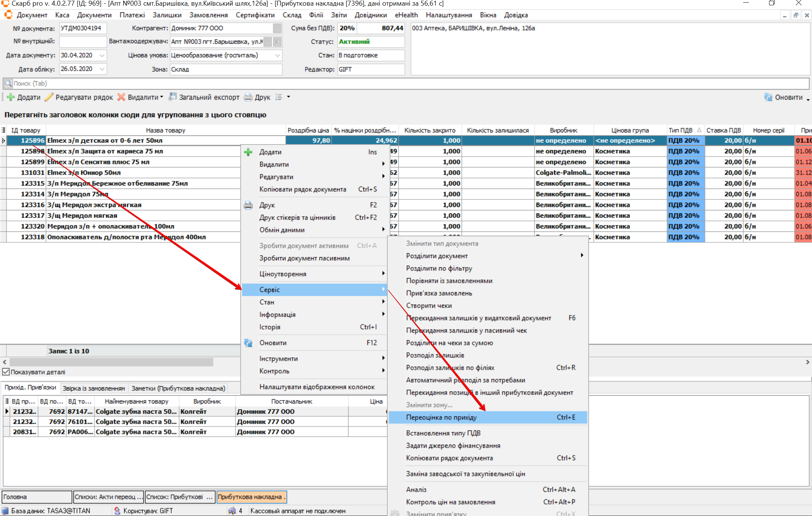Toggle the Показувати деталі checkbox
This screenshot has width=812, height=516.
[x=6, y=372]
